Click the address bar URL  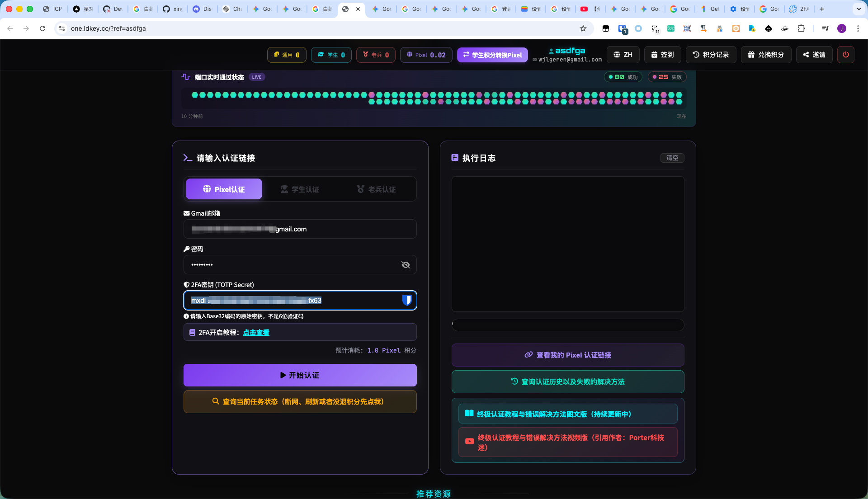(108, 28)
